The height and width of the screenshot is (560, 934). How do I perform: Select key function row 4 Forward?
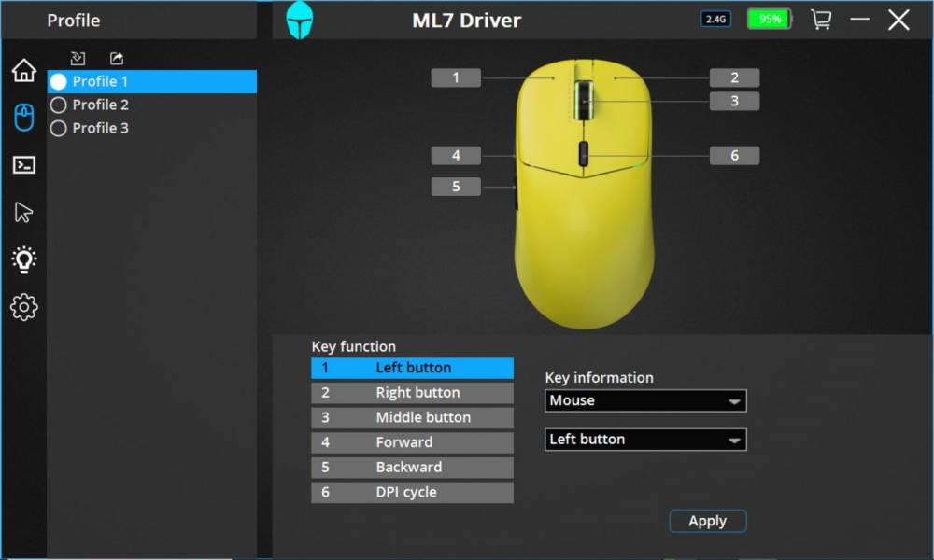point(412,442)
